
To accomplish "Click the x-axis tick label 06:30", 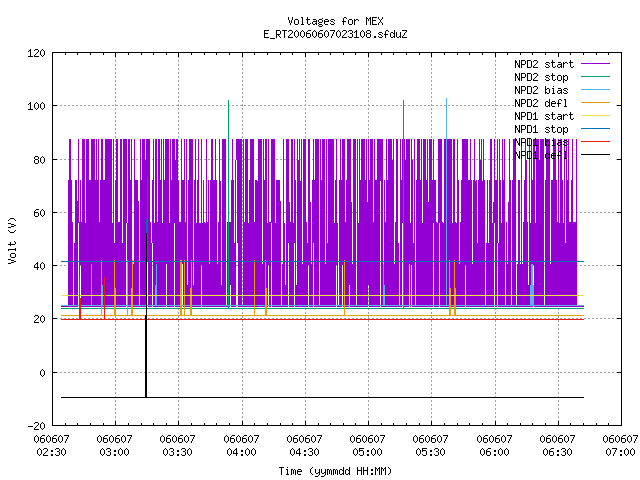I will coord(558,452).
